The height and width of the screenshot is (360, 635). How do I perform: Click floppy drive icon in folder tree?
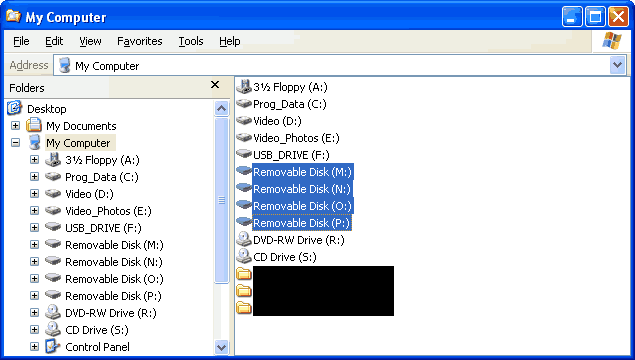(53, 160)
